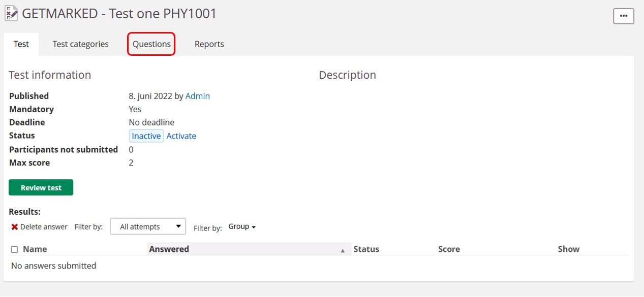Open the All attempts filter dropdown
The image size is (644, 297).
tap(148, 226)
